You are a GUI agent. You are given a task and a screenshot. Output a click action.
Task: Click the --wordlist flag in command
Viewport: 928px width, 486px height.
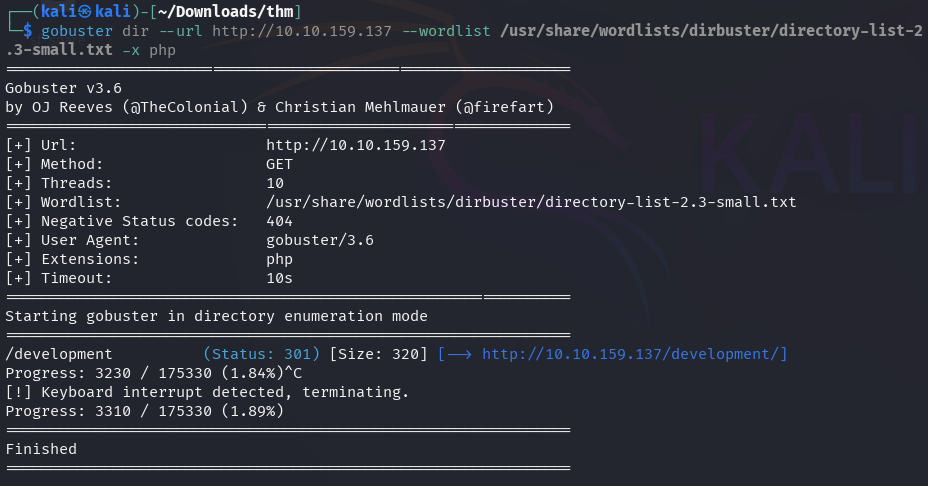pyautogui.click(x=446, y=31)
